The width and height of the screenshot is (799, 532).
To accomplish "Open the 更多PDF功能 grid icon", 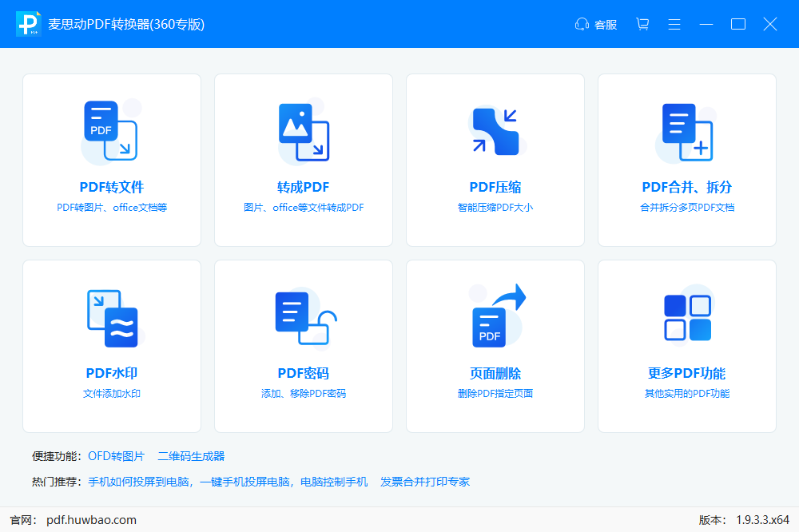I will [686, 318].
